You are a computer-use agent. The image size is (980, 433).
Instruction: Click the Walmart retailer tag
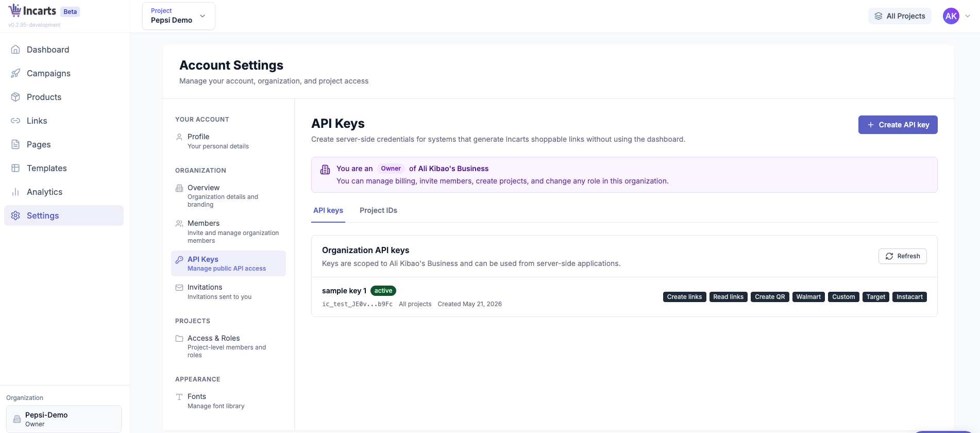(808, 297)
